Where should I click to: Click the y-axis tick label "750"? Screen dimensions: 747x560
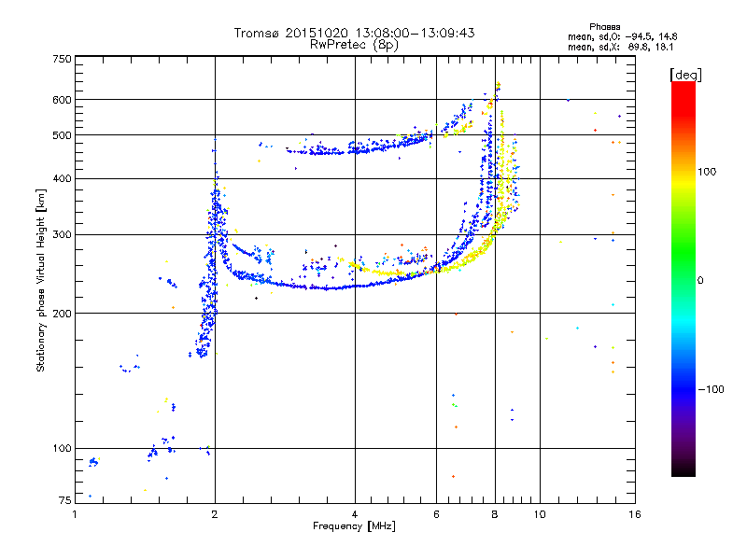pyautogui.click(x=62, y=59)
